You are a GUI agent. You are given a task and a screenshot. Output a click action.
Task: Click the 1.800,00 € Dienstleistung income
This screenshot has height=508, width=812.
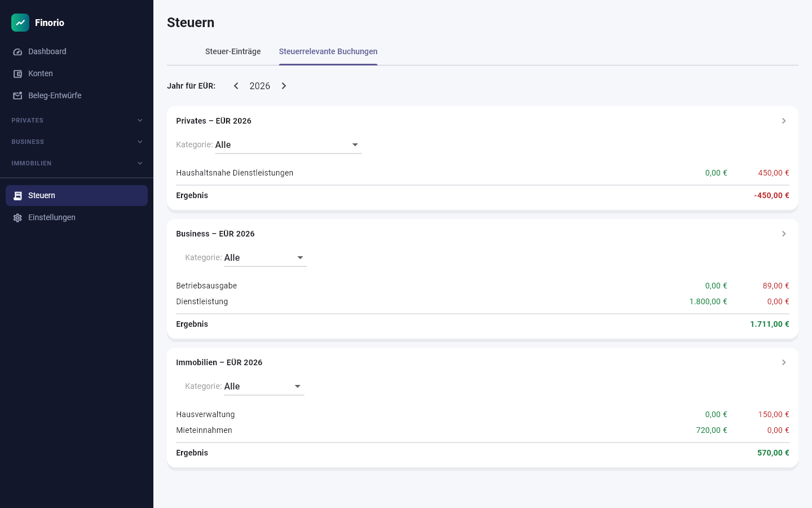tap(708, 301)
